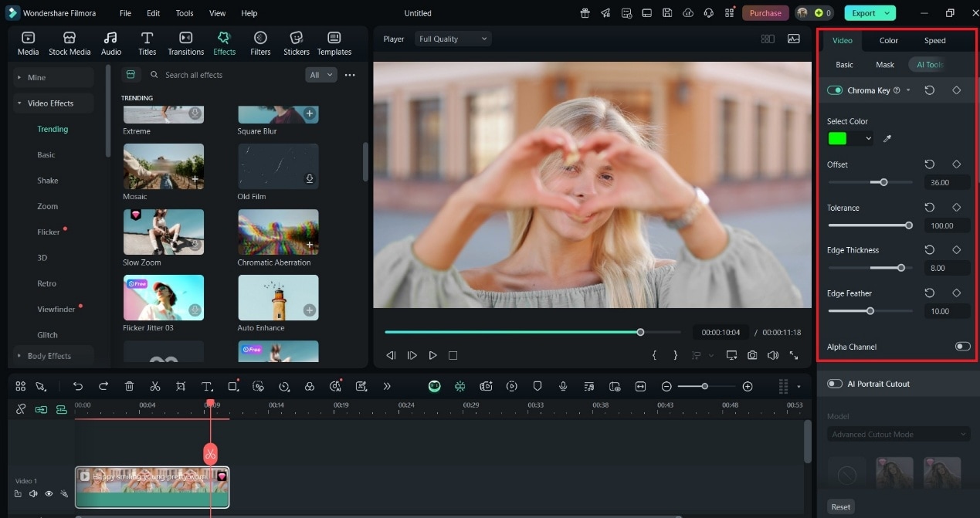Switch to the Speed properties tab
The height and width of the screenshot is (518, 980).
934,40
